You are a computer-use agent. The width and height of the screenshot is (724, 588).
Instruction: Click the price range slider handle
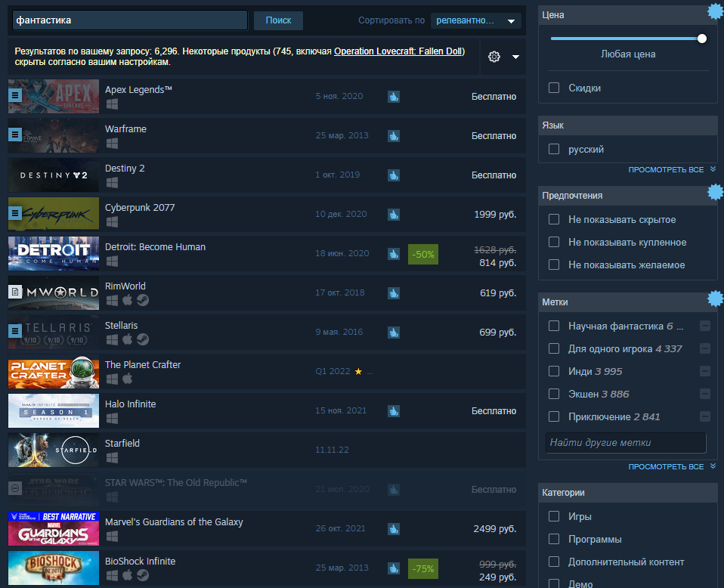point(702,39)
